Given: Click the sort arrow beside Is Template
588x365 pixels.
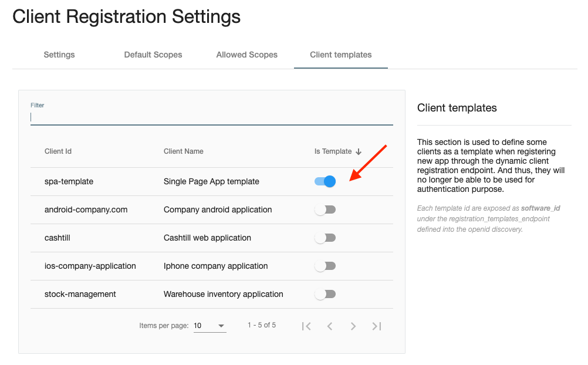Looking at the screenshot, I should [359, 151].
